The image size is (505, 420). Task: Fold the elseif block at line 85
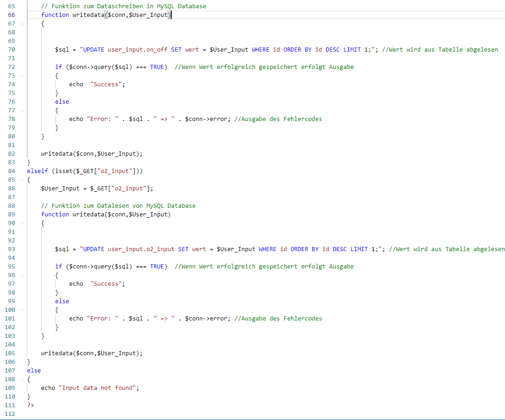(x=22, y=180)
